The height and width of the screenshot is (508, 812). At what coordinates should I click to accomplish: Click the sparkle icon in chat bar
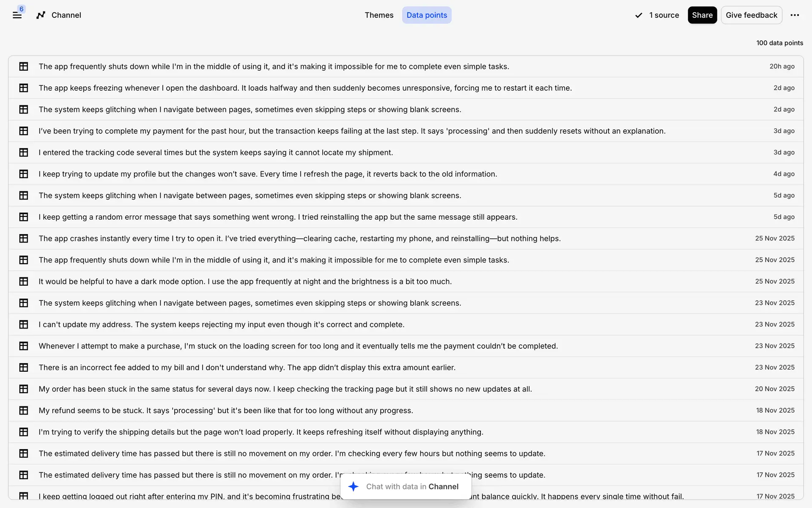(354, 486)
